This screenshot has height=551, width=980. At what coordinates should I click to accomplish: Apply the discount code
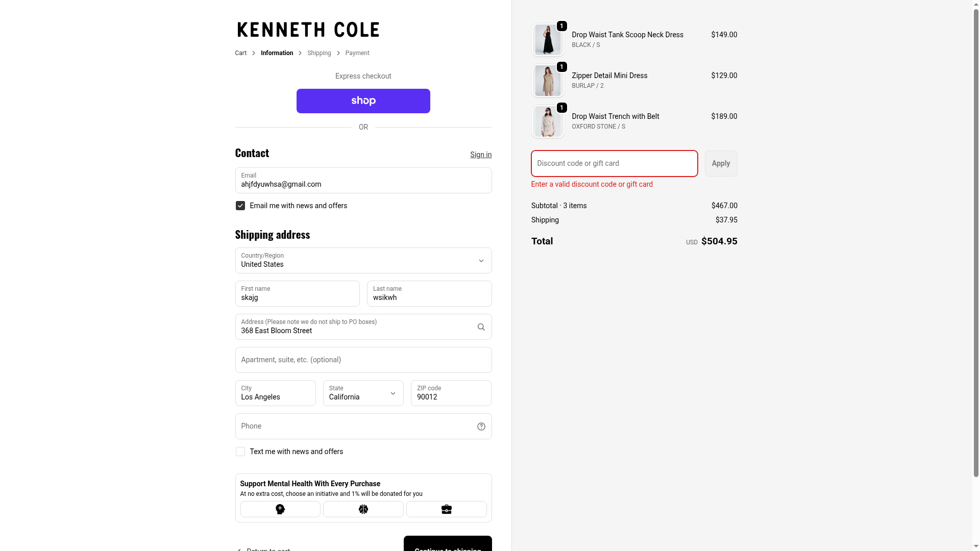pyautogui.click(x=721, y=163)
